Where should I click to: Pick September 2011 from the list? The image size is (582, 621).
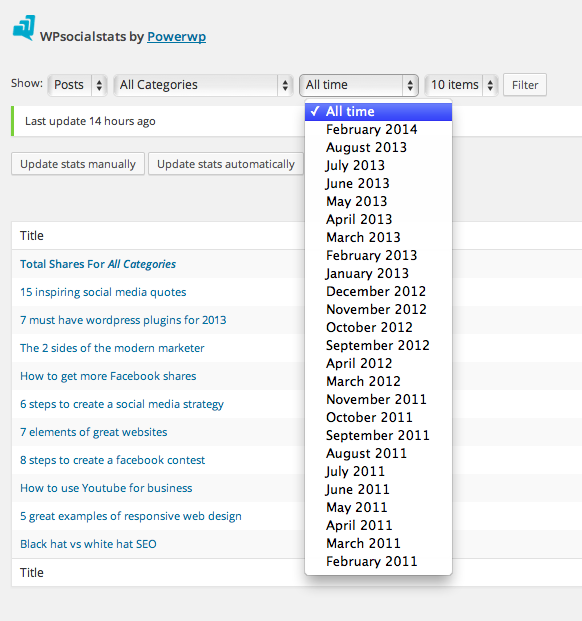click(378, 436)
